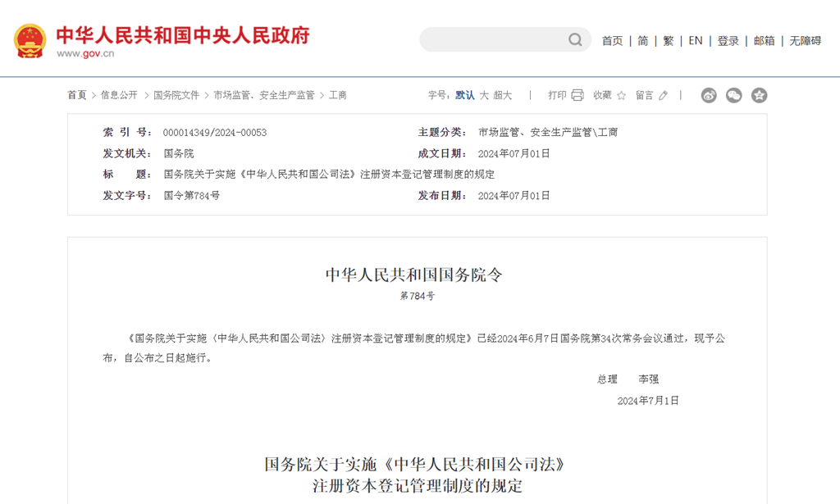Screen dimensions: 840x504
Task: Open 首页 in top navigation
Action: [x=612, y=41]
